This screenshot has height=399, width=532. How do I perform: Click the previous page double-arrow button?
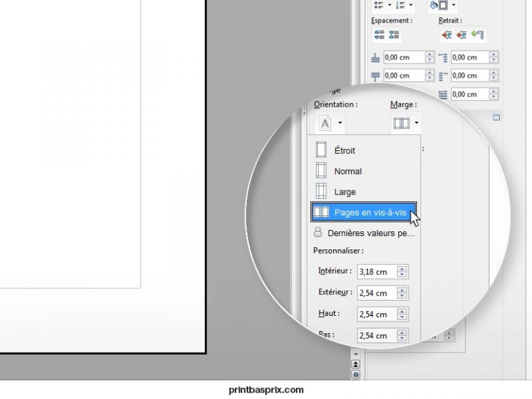coord(355,364)
